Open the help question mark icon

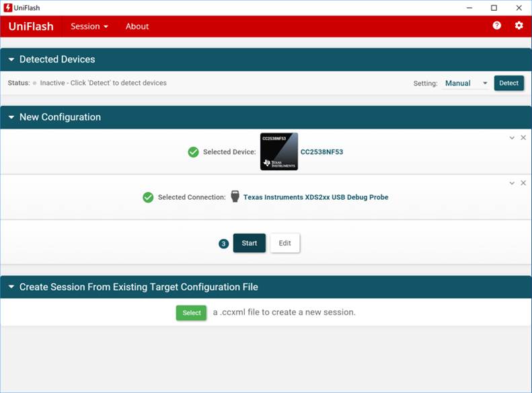click(x=496, y=26)
